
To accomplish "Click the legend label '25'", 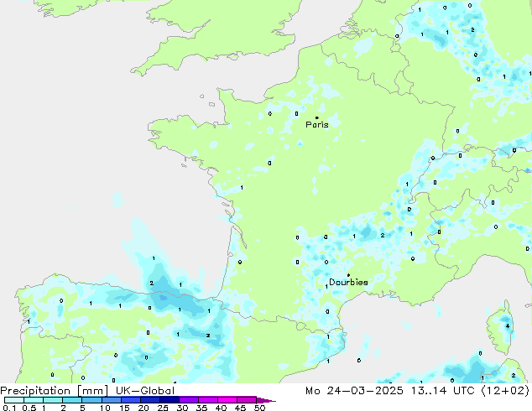I will 163,408.
